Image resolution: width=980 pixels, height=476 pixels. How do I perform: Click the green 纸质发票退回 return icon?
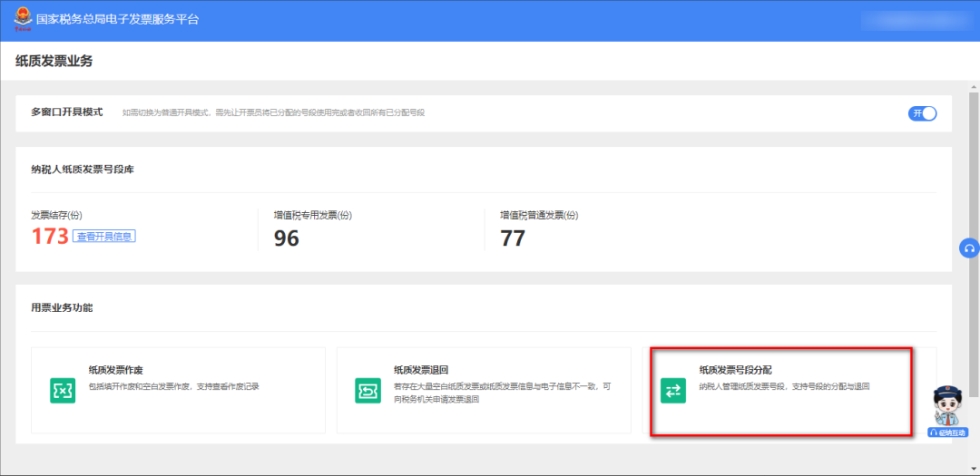pyautogui.click(x=367, y=390)
